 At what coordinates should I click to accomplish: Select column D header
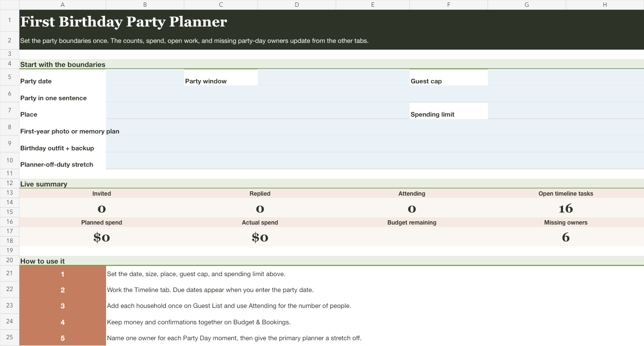coord(297,5)
